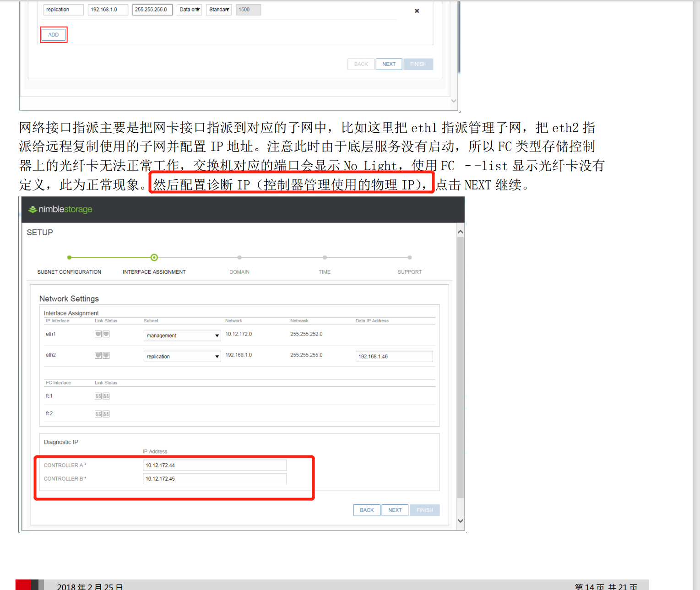Select the eth2 network value 192.168.1.0
Image resolution: width=700 pixels, height=590 pixels.
(239, 355)
